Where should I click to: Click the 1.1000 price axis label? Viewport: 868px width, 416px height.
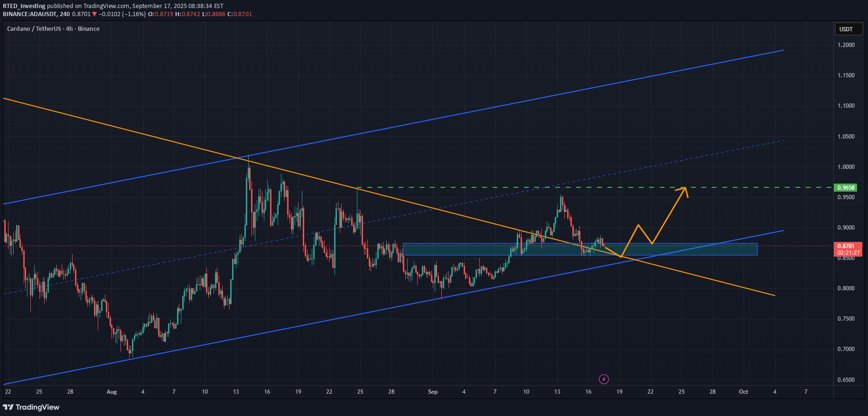coord(846,106)
